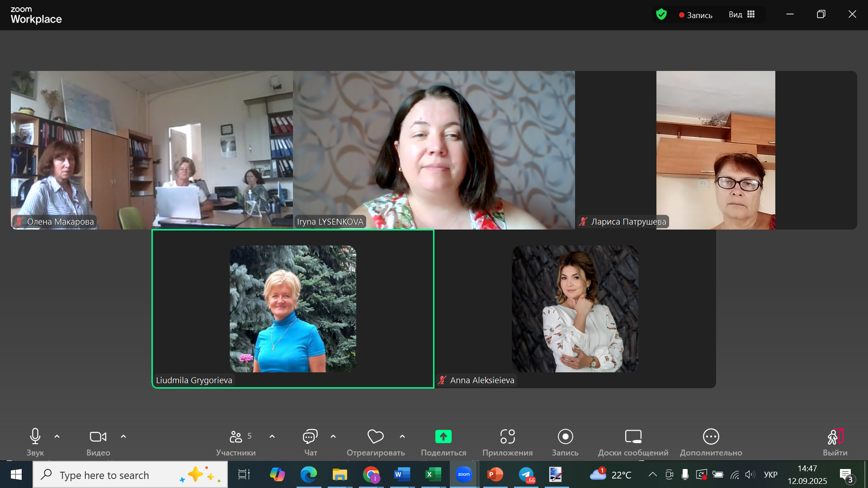Click the green Share screen icon
This screenshot has width=868, height=488.
[443, 437]
